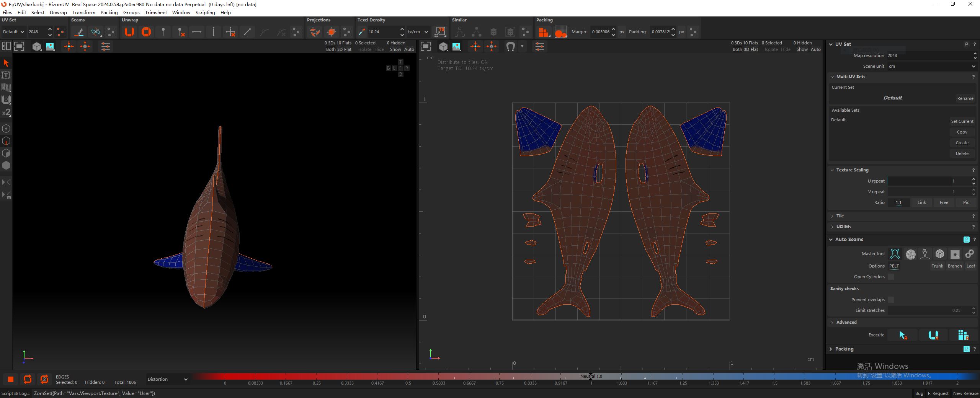Screen dimensions: 980x398
Task: Click the Optimize icon next to Unwrap
Action: coord(146,32)
